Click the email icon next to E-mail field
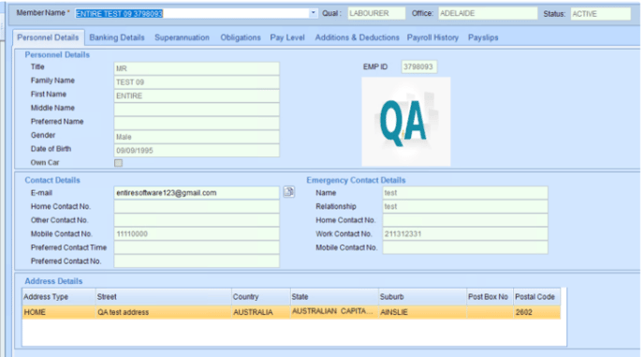Image resolution: width=644 pixels, height=357 pixels. point(288,192)
